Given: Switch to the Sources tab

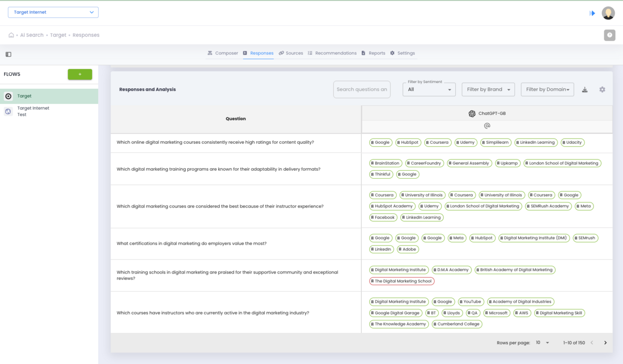Looking at the screenshot, I should [x=291, y=53].
